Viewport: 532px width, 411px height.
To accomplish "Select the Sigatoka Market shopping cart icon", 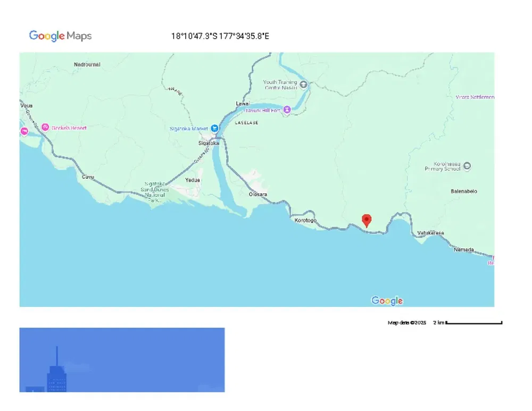I will click(214, 129).
